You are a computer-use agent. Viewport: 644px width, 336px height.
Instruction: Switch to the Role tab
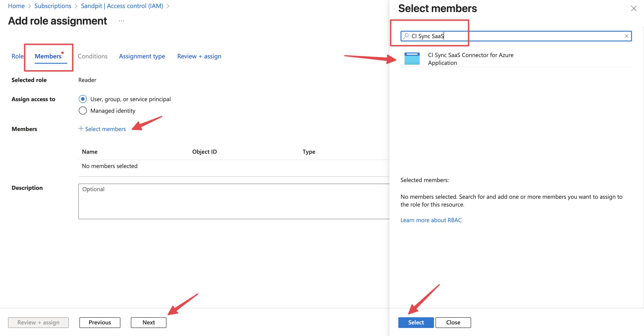click(18, 56)
